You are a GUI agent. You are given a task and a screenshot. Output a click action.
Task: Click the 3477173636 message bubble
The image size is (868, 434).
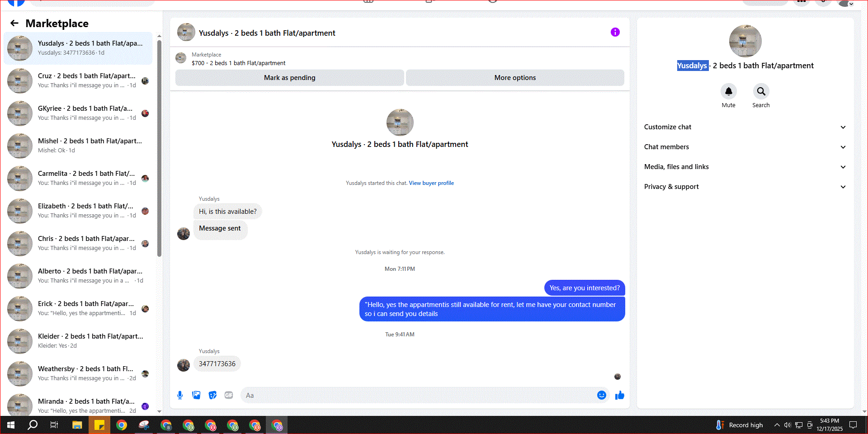pyautogui.click(x=217, y=364)
